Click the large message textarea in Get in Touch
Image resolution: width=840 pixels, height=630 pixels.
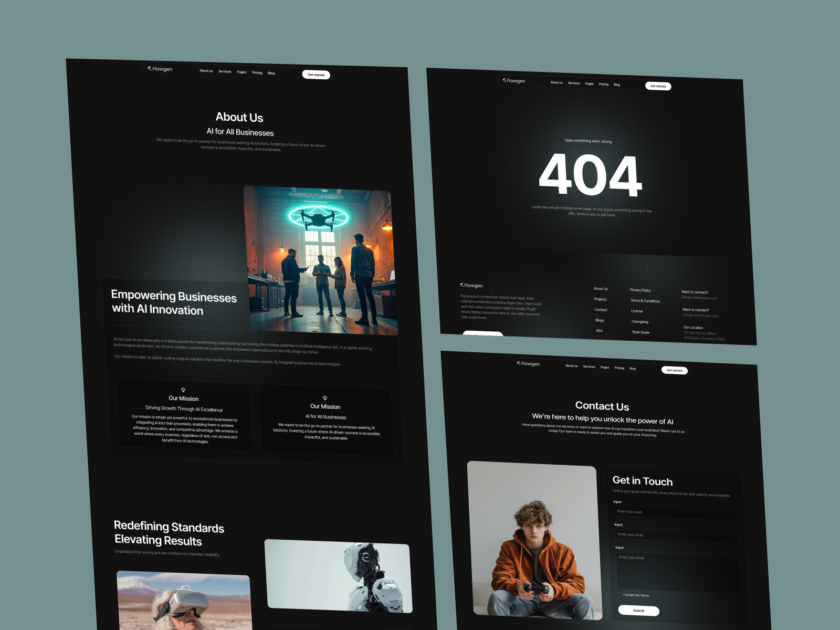(x=678, y=573)
